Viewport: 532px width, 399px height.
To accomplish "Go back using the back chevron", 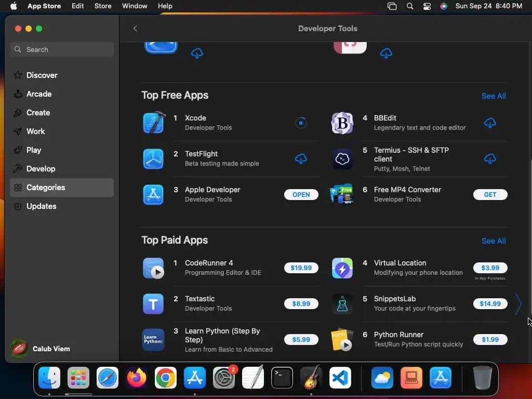I will coord(136,28).
